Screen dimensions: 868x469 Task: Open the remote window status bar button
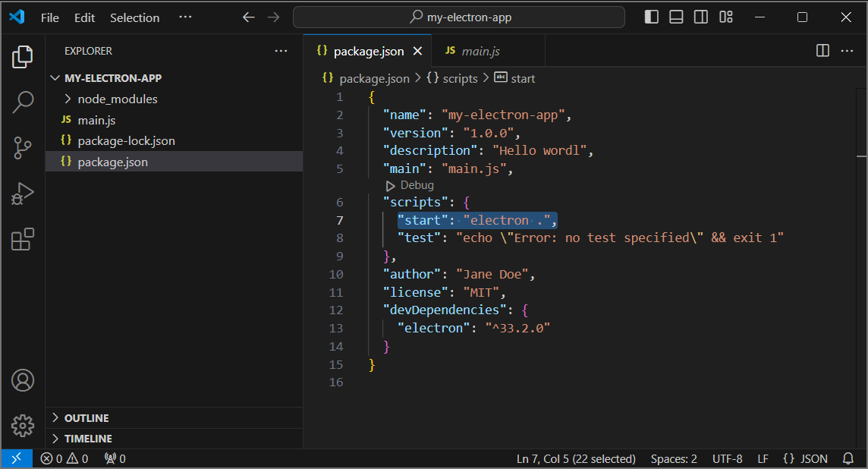pos(17,458)
